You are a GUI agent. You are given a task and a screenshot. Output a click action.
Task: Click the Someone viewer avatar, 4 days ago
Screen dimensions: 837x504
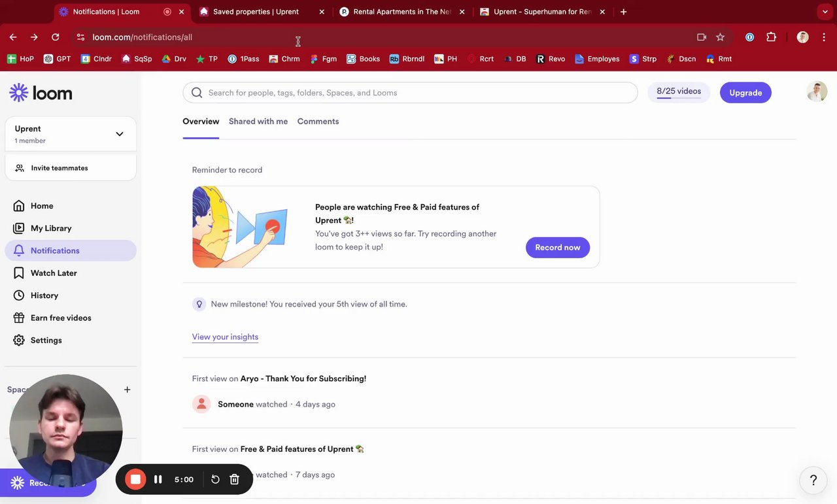201,404
